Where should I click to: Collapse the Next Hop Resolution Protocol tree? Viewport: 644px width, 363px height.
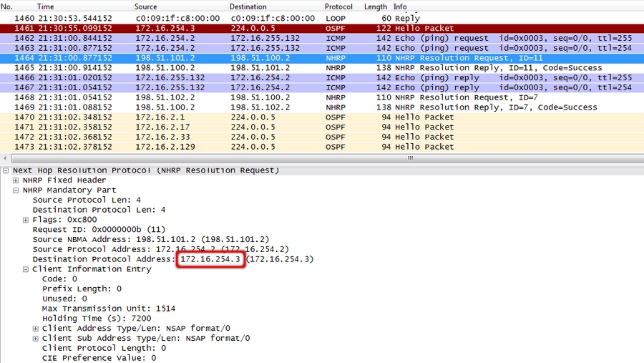point(6,170)
